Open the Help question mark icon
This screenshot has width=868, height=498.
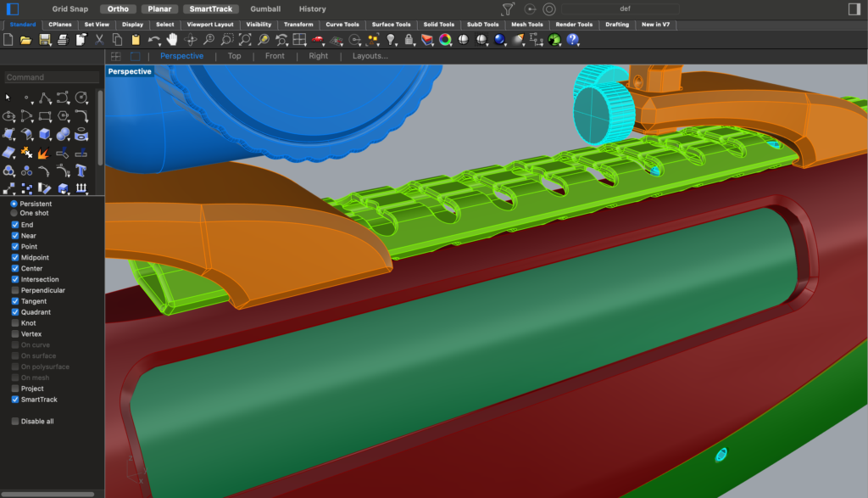click(x=573, y=40)
